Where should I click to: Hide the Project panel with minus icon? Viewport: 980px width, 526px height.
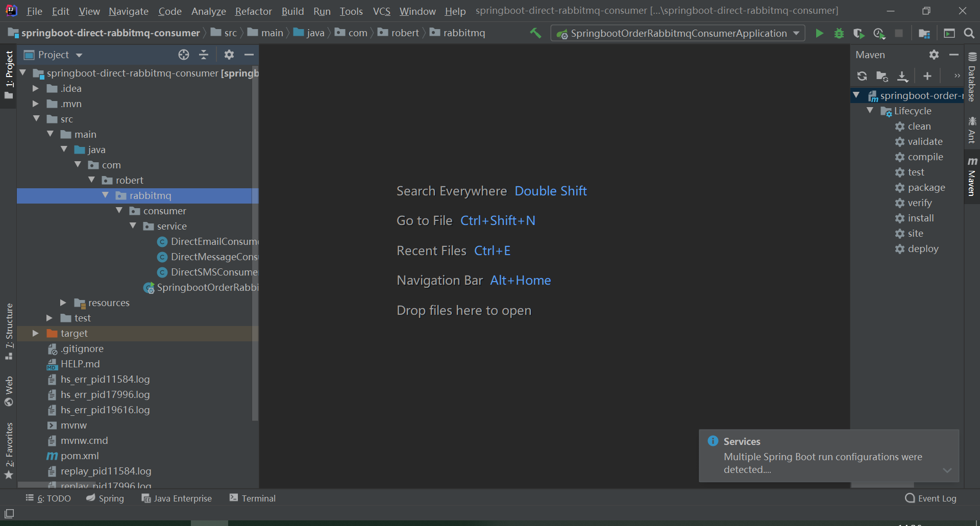[249, 55]
